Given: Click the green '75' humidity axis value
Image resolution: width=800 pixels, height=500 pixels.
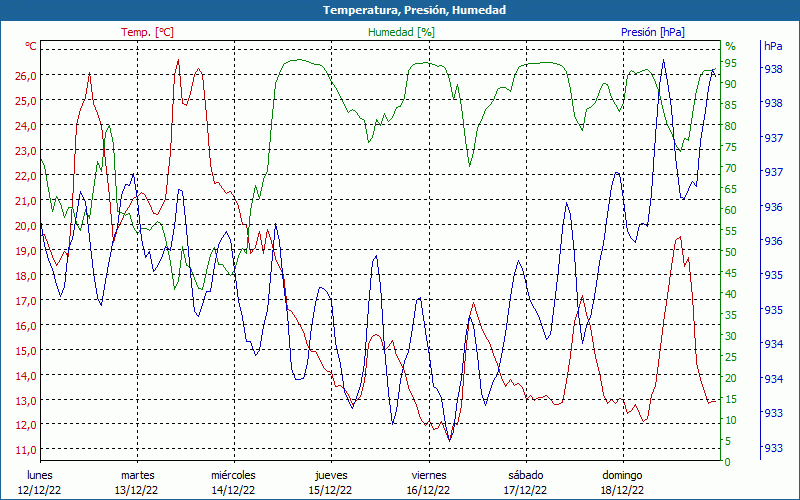Looking at the screenshot, I should pyautogui.click(x=731, y=147).
